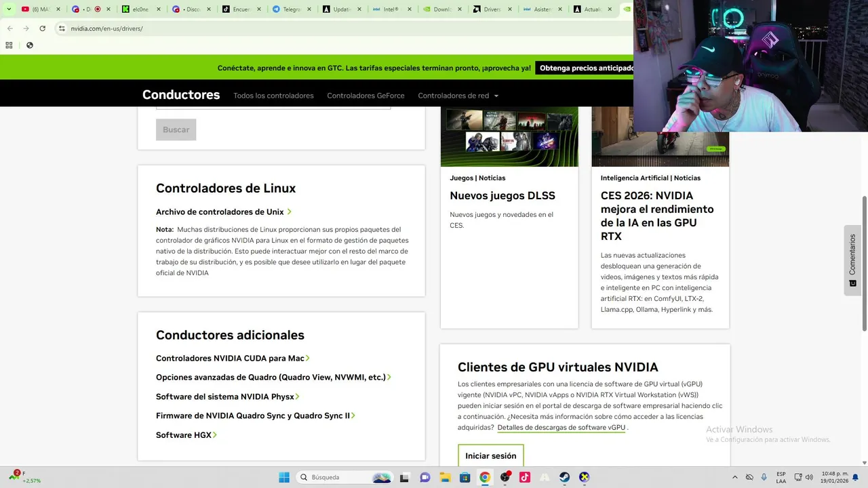868x488 pixels.
Task: Open Opciones avanzadas de Quadro link
Action: (x=273, y=377)
